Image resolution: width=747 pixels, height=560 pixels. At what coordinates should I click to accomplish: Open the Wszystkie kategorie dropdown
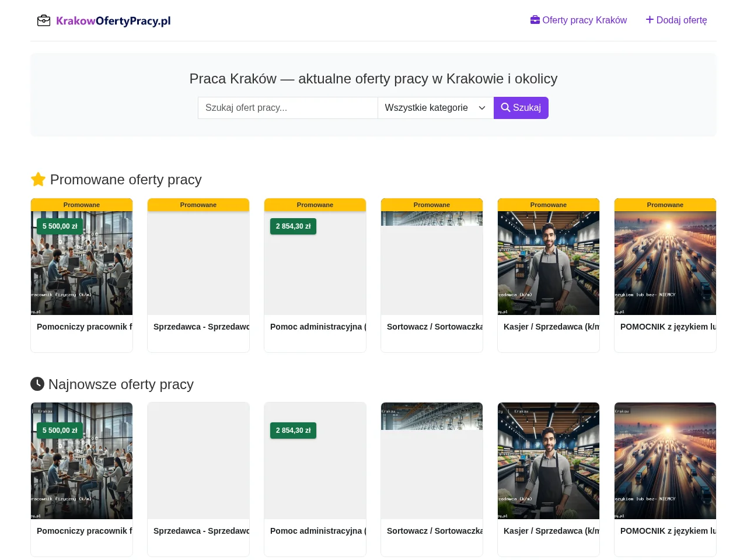click(436, 108)
